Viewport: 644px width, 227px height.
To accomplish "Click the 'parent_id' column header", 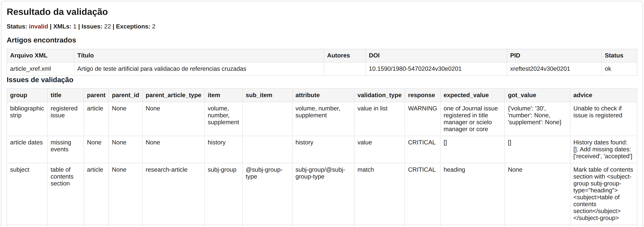I will 126,95.
